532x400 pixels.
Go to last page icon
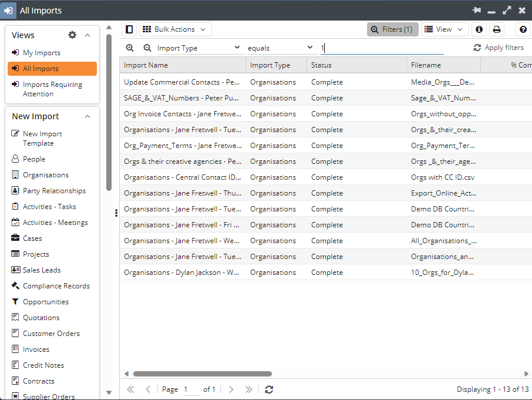[249, 389]
